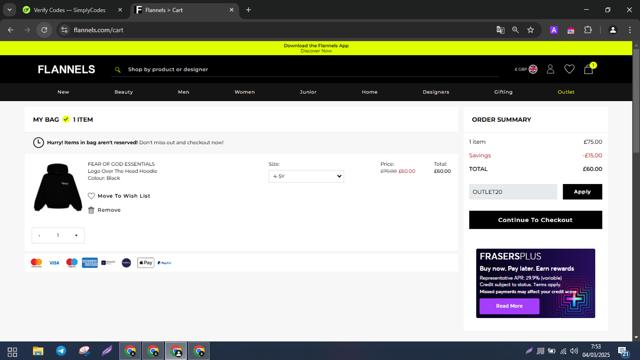Open File Explorer from the taskbar

(38, 351)
